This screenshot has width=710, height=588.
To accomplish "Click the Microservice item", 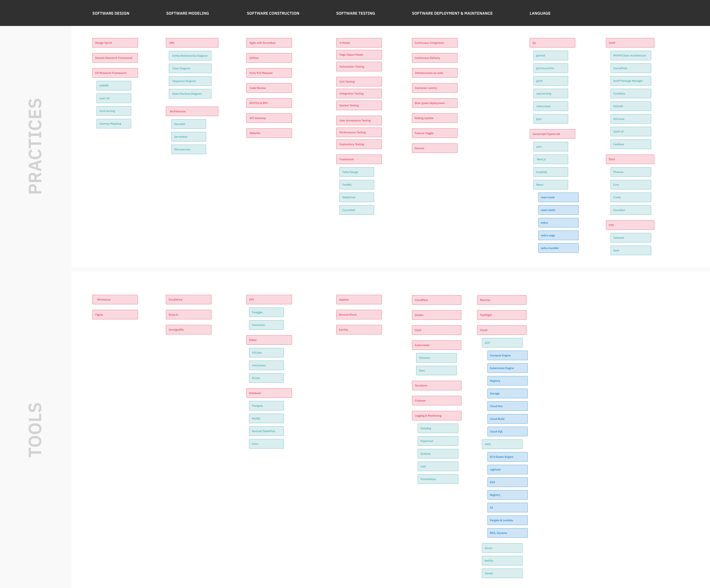I will (189, 149).
